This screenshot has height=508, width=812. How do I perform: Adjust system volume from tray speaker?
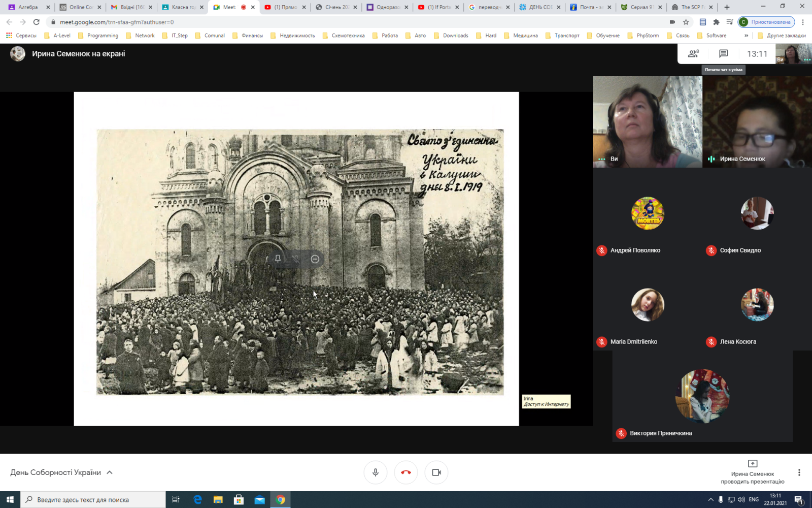point(741,500)
